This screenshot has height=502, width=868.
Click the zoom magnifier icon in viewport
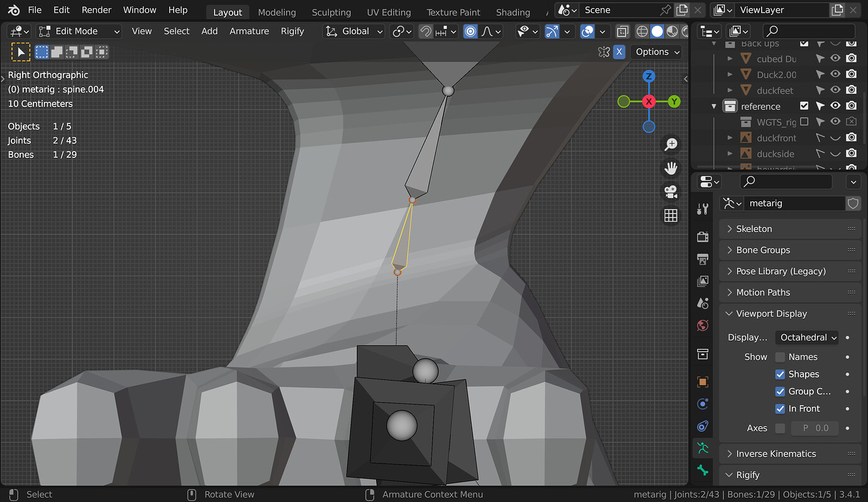671,144
